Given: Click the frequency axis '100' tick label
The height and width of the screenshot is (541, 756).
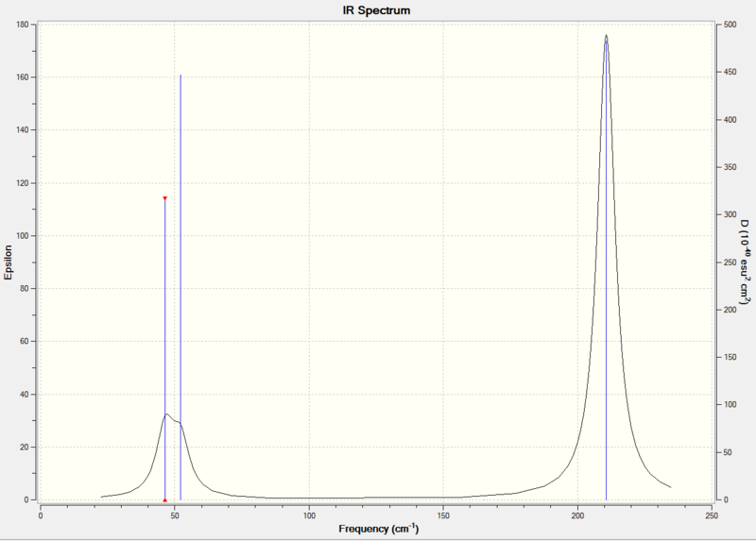Looking at the screenshot, I should (x=309, y=516).
